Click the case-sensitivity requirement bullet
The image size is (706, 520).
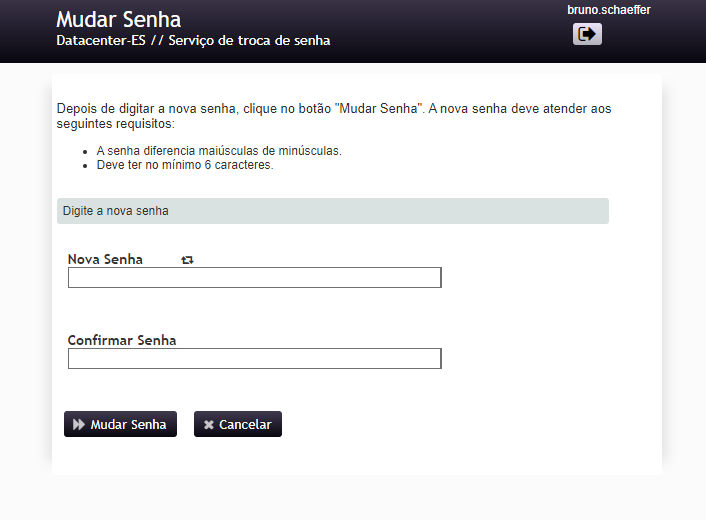(219, 151)
